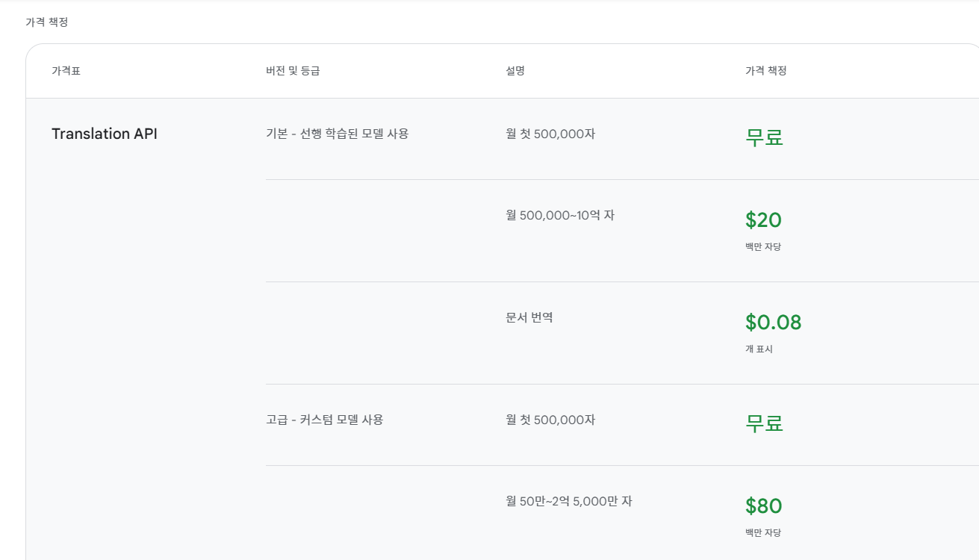Click the 무료 price in the 기본 tier
The image size is (979, 560).
[x=764, y=137]
